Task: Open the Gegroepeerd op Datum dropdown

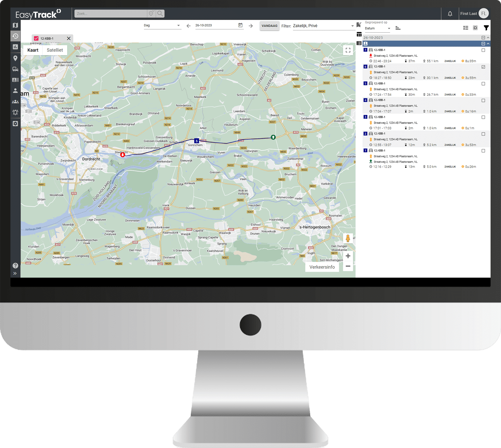Action: [x=377, y=28]
